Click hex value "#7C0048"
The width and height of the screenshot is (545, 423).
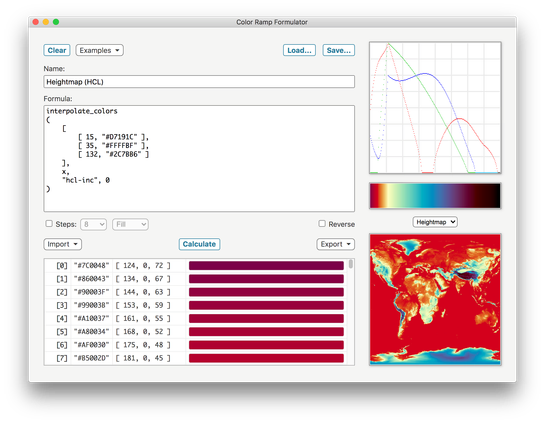point(91,266)
